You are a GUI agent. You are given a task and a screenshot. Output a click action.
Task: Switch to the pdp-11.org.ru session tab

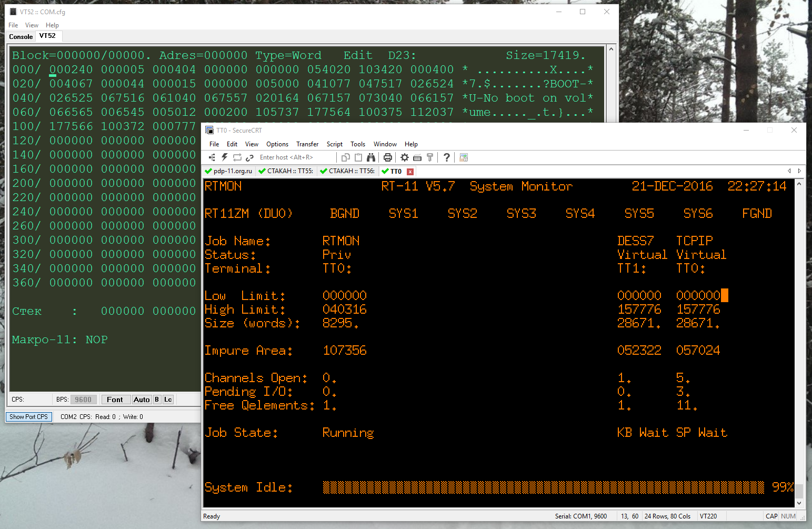pos(229,171)
